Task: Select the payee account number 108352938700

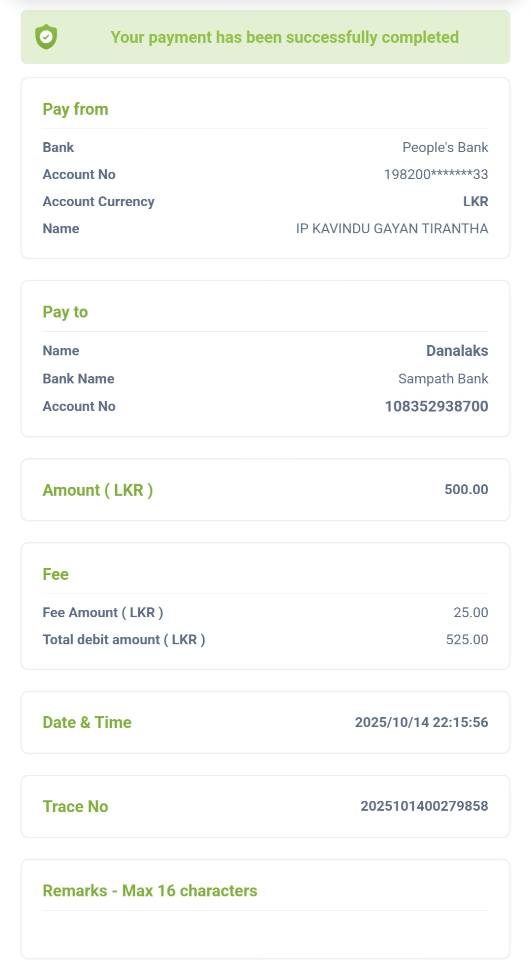Action: point(436,407)
